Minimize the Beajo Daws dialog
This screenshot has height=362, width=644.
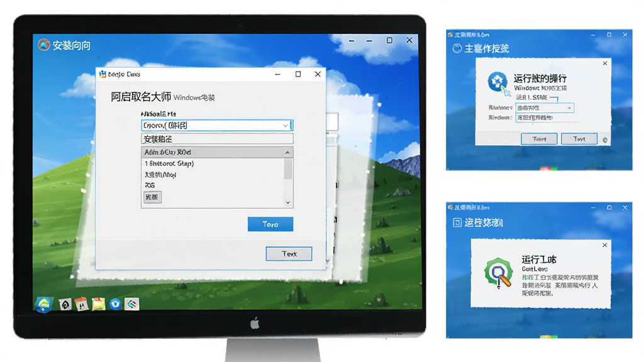[x=277, y=74]
